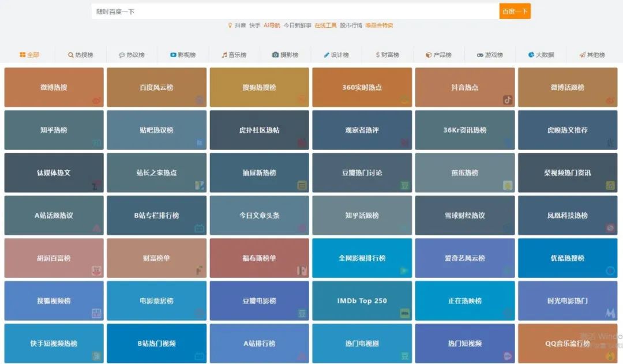This screenshot has width=623, height=364.
Task: Click the TV icon on B站专栏排行榜 card
Action: pos(200,228)
